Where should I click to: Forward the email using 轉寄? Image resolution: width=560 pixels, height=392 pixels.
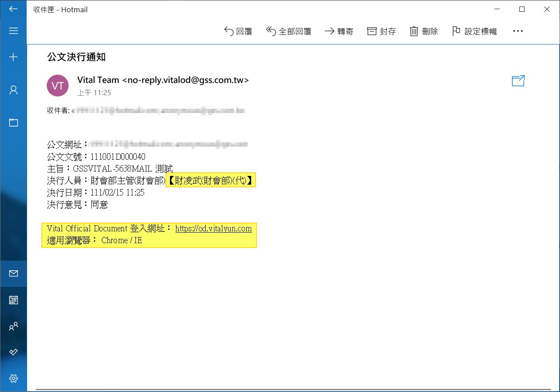pos(339,31)
